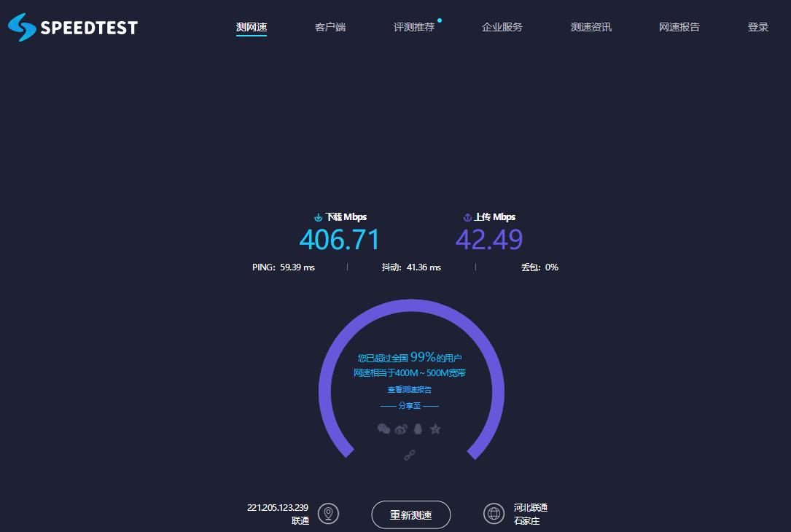Open 网速报告 menu item
The image size is (791, 532).
point(679,27)
